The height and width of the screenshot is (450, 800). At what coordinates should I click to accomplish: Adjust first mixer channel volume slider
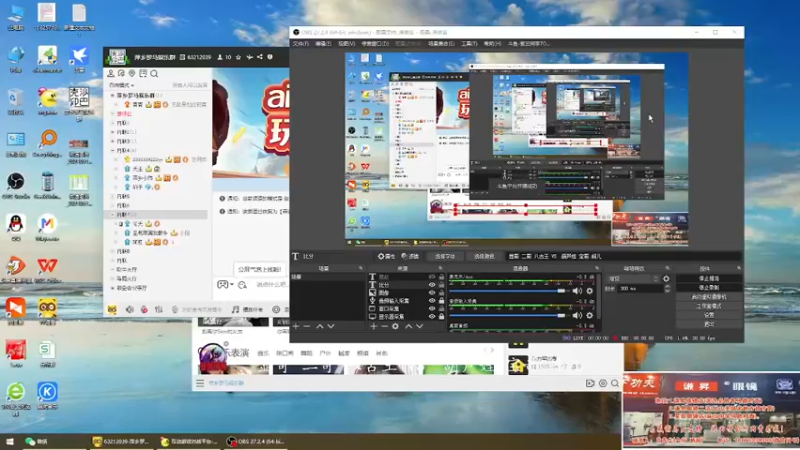(508, 291)
